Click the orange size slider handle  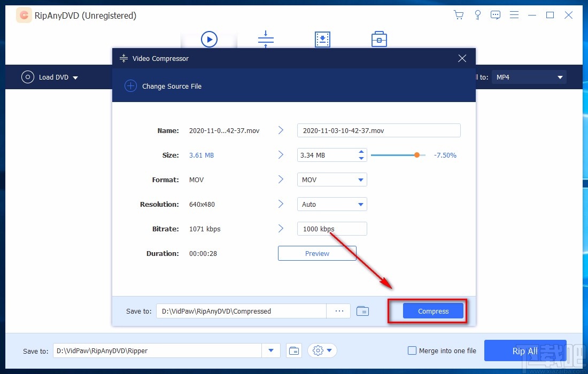tap(416, 155)
